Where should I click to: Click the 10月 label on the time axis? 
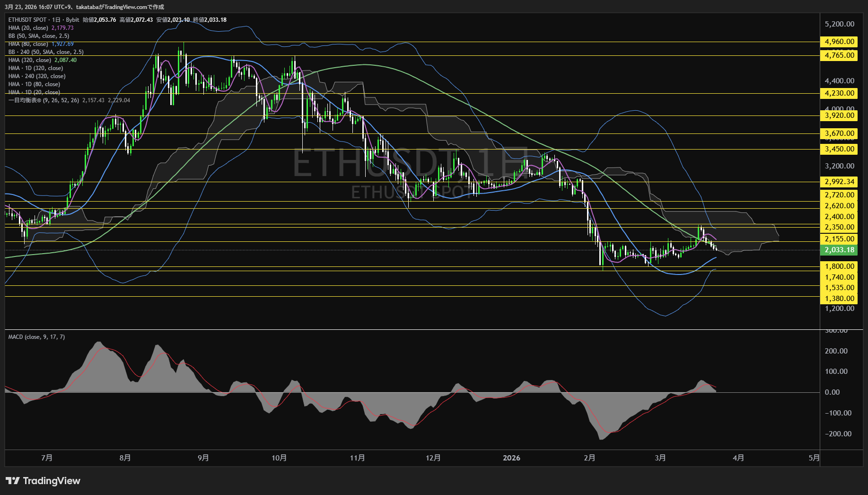[x=279, y=458]
